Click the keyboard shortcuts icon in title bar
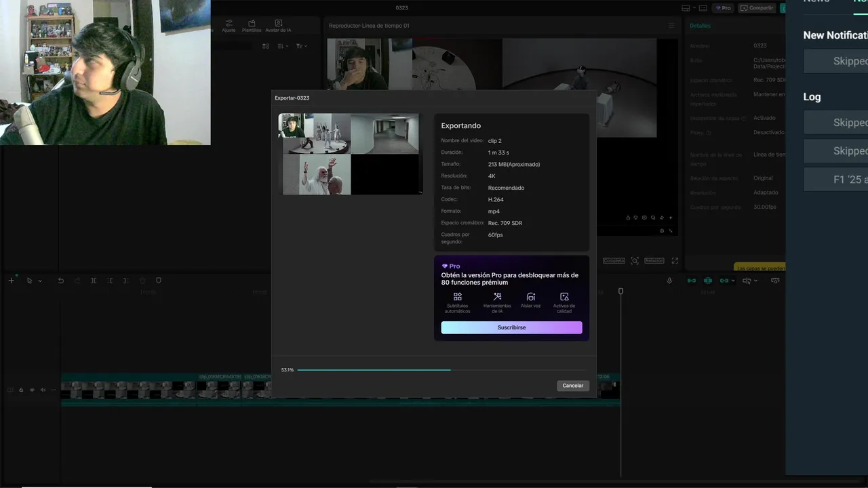 click(x=703, y=8)
